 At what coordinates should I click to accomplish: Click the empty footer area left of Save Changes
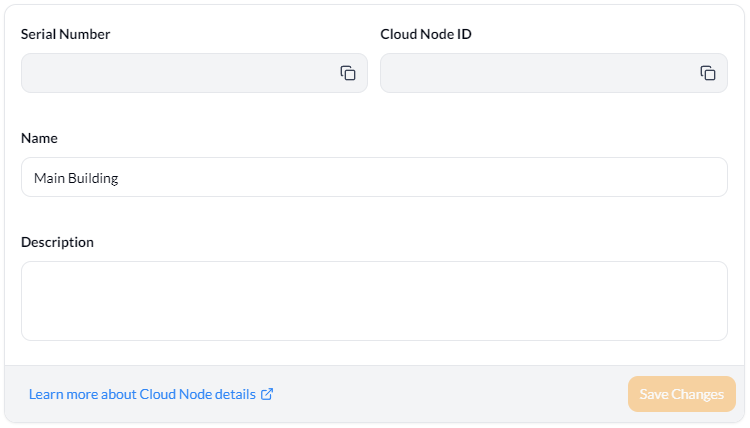(x=450, y=394)
